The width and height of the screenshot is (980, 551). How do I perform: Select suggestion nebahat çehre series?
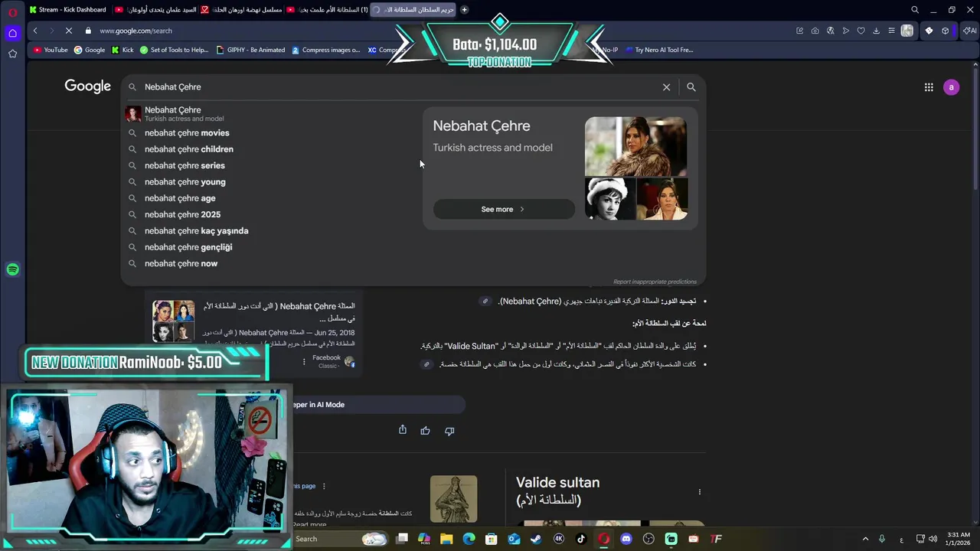[185, 166]
